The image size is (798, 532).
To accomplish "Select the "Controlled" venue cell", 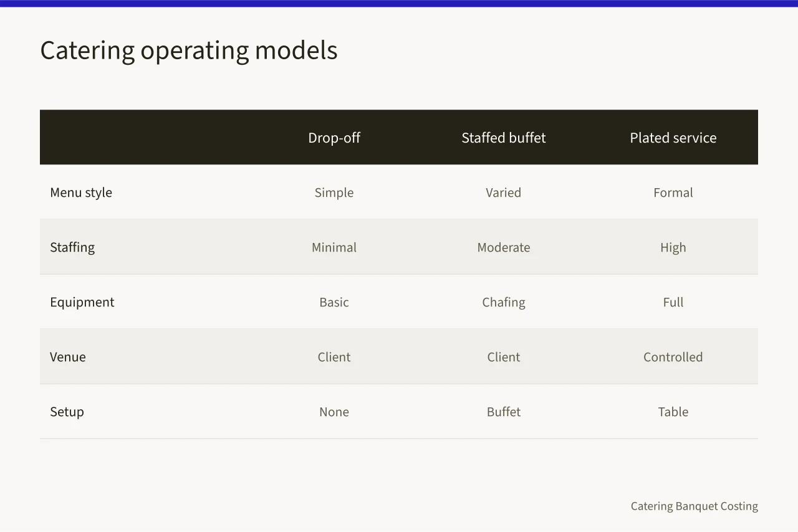I will click(673, 357).
